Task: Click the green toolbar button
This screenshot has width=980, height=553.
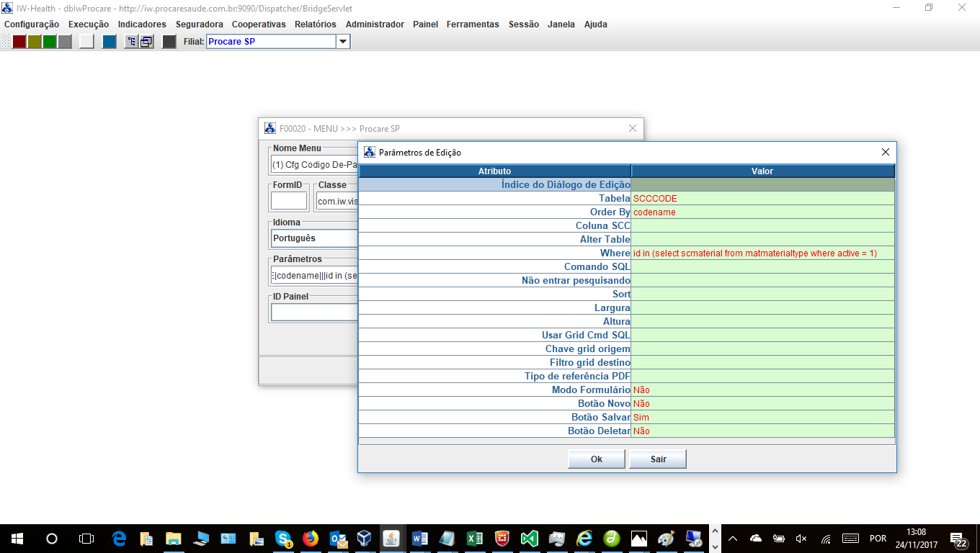Action: tap(50, 42)
